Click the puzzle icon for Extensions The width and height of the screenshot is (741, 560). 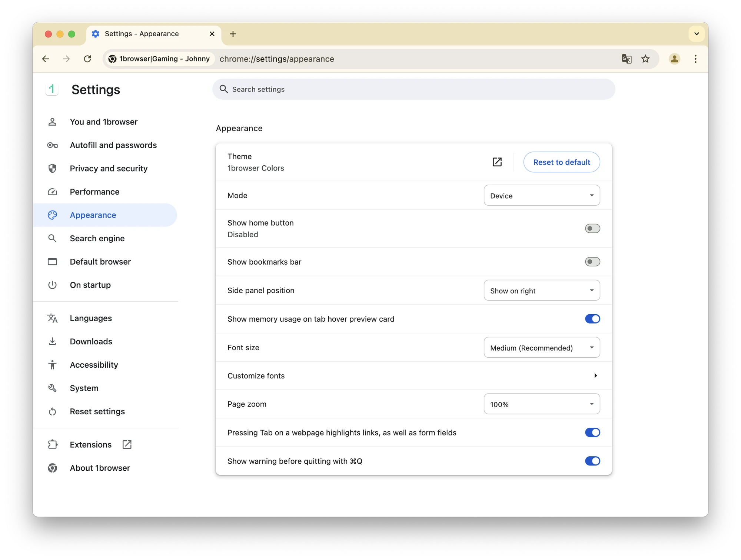tap(53, 444)
